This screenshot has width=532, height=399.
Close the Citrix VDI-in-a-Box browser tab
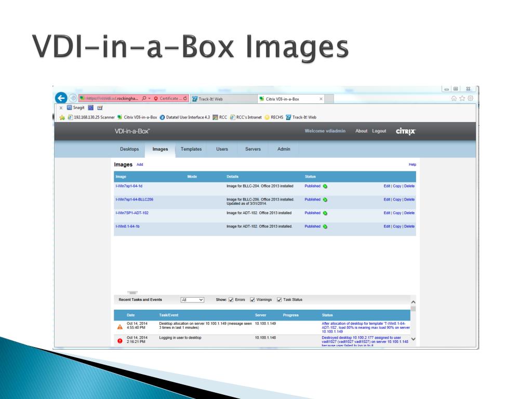(x=321, y=99)
